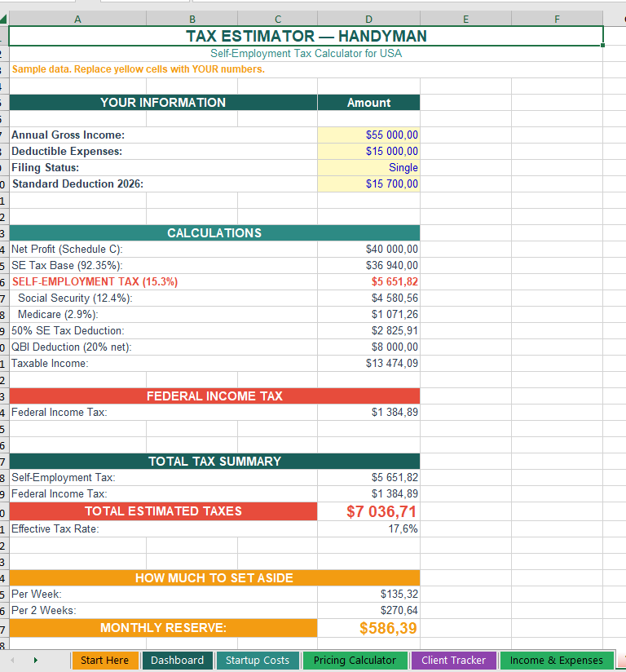Click the Annual Gross Income label
The width and height of the screenshot is (626, 672).
coord(68,135)
